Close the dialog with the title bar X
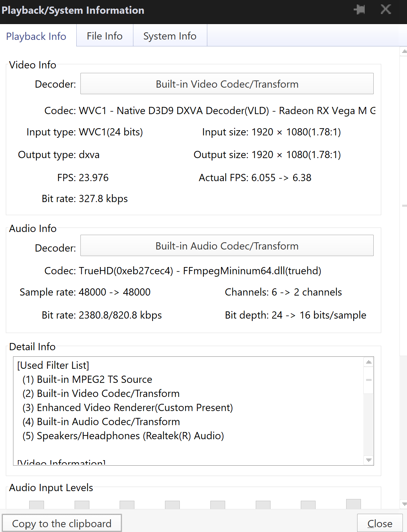 [386, 10]
